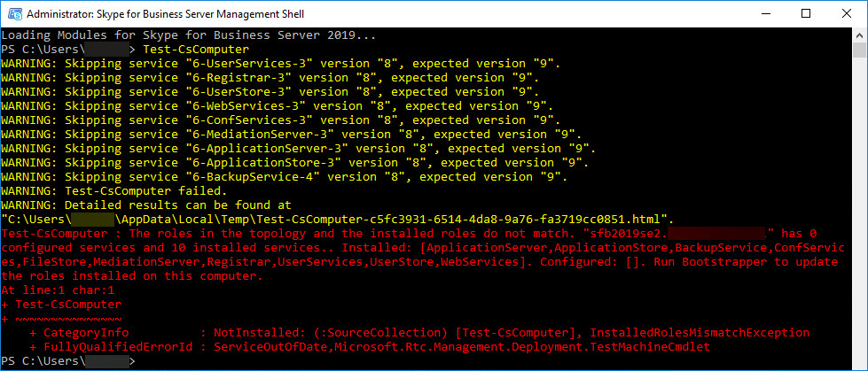The width and height of the screenshot is (868, 371).
Task: Click the "roles in the topology" error line
Action: tap(409, 234)
